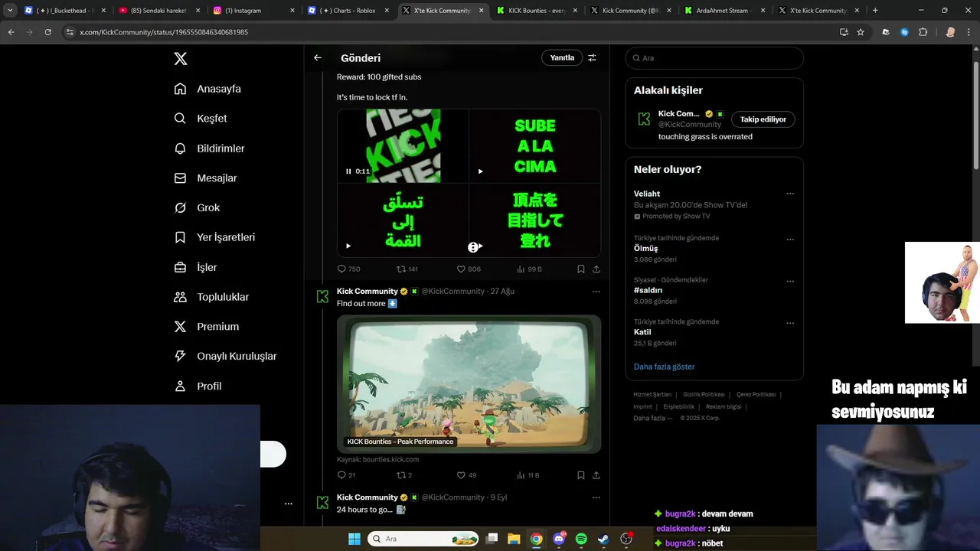
Task: Repost the post with 141 reposts
Action: coord(407,269)
